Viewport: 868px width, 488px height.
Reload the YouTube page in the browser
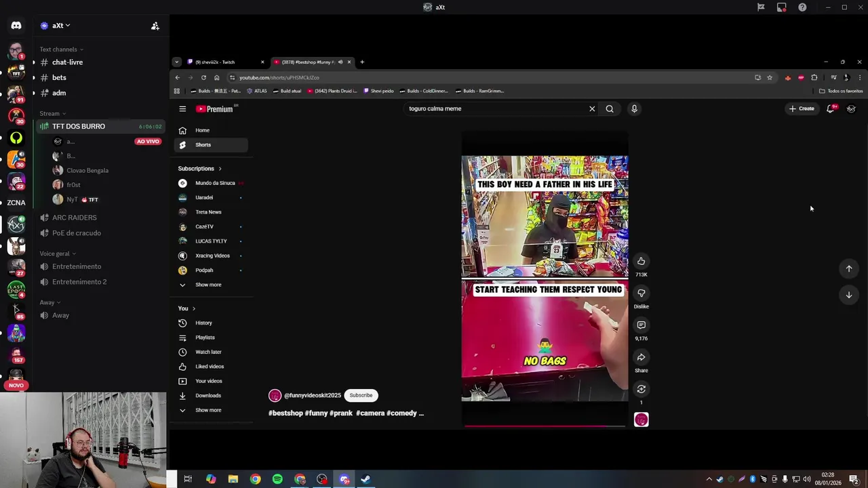click(203, 77)
